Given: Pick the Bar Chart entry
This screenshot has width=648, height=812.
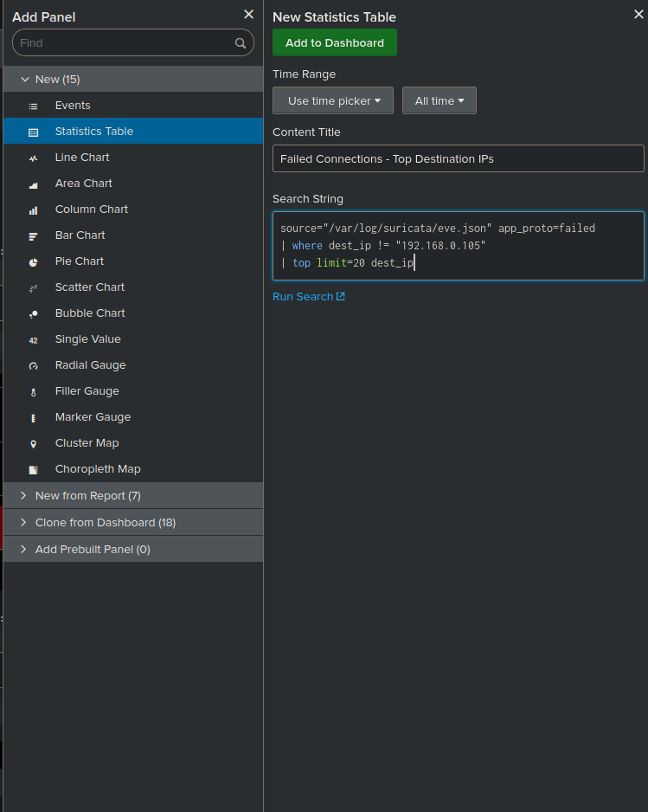Looking at the screenshot, I should coord(133,235).
